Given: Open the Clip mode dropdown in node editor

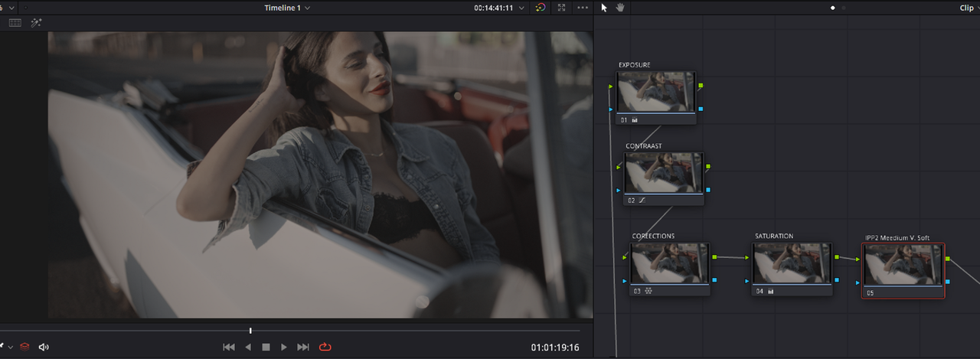Looking at the screenshot, I should 969,8.
